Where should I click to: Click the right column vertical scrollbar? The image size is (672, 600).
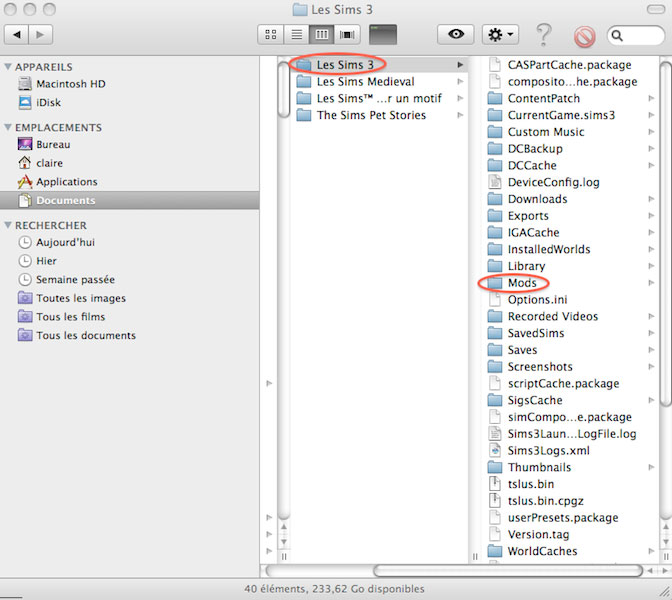[666, 234]
